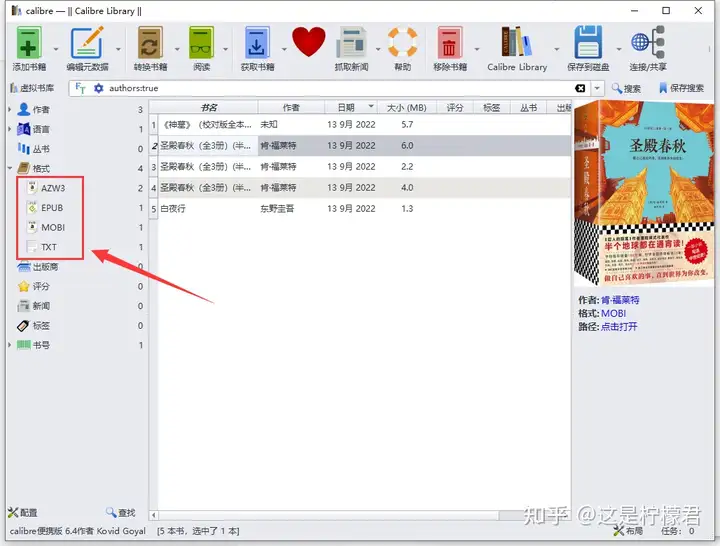This screenshot has height=546, width=720.
Task: Open the Fetch news dropdown arrow
Action: tap(378, 49)
